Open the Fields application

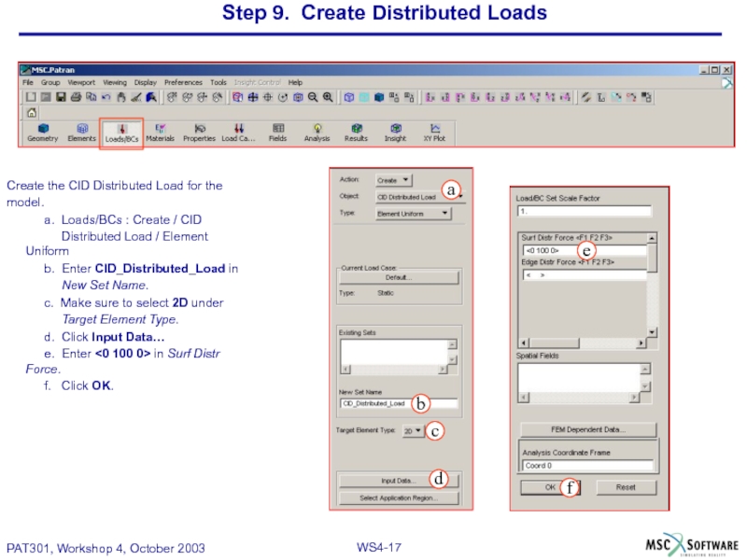click(277, 133)
